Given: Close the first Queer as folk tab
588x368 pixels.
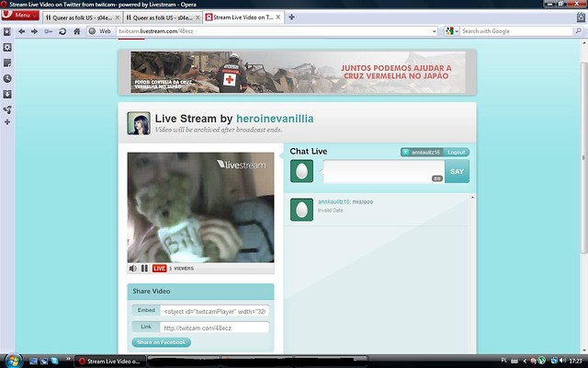Looking at the screenshot, I should (x=117, y=17).
